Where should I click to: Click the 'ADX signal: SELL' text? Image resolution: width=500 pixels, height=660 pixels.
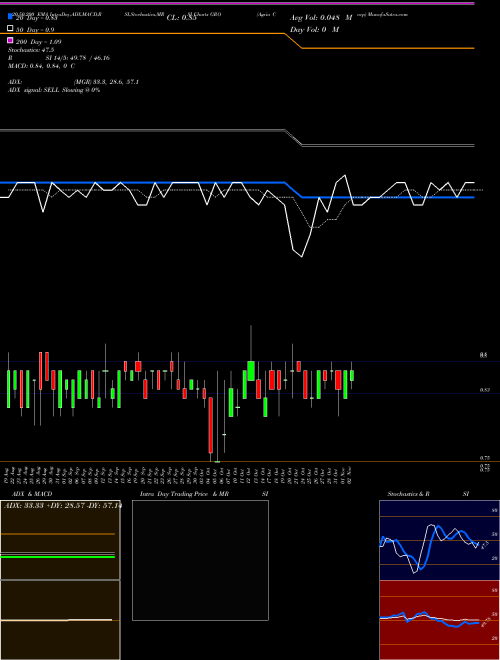coord(54,90)
